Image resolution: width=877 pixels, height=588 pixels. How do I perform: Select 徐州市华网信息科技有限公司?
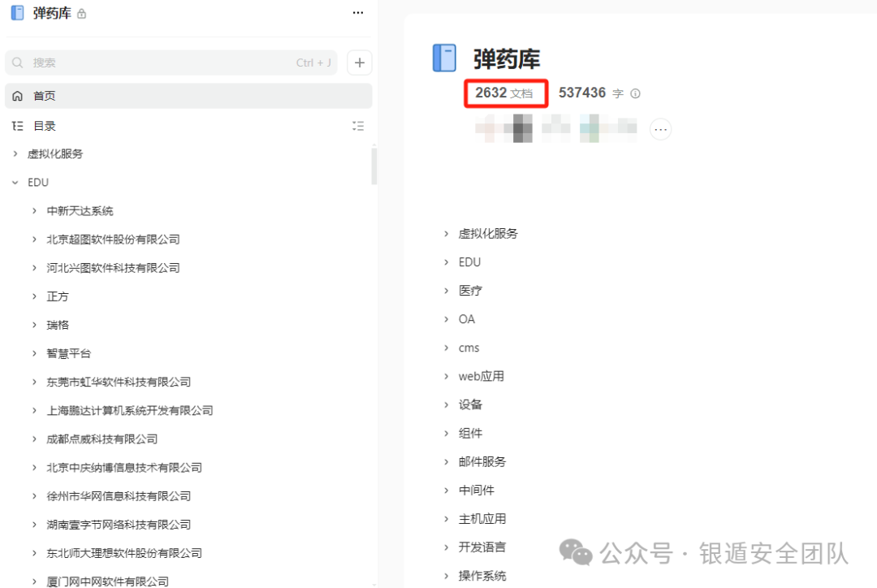click(119, 496)
